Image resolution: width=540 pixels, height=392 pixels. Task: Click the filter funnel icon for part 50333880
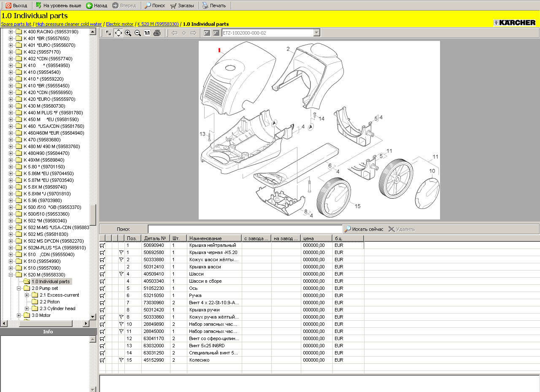pyautogui.click(x=121, y=260)
